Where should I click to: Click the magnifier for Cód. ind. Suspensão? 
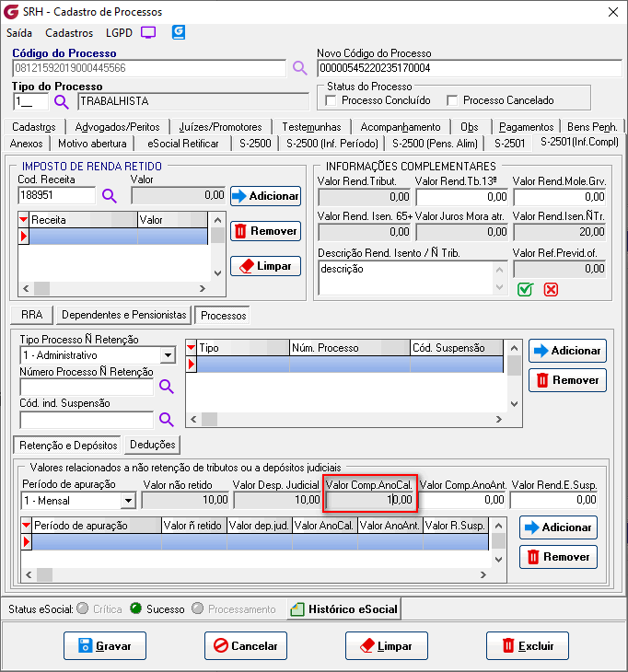tap(167, 420)
